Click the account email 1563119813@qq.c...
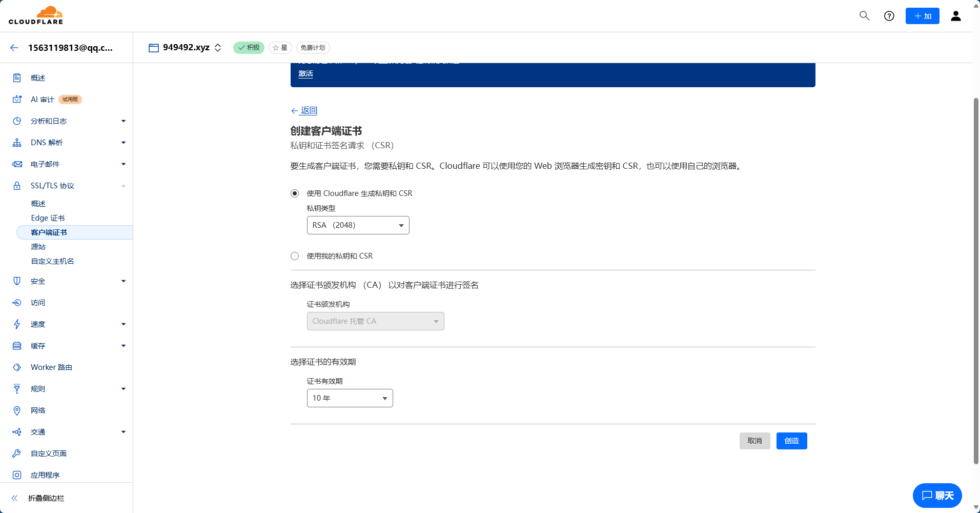The height and width of the screenshot is (513, 980). 70,48
